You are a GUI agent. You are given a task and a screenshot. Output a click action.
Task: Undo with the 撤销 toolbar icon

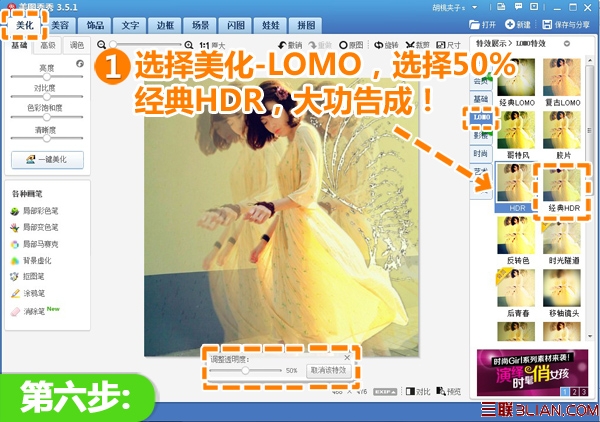290,45
